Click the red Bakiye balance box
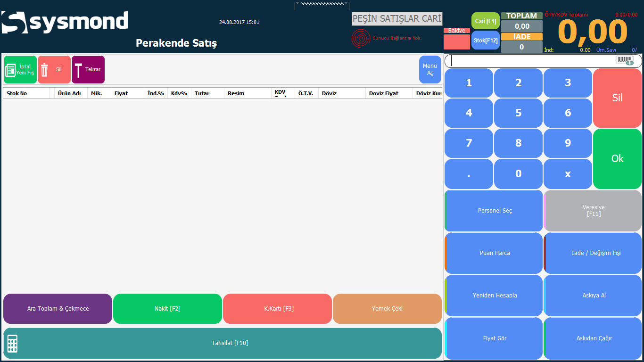The image size is (644, 362). [456, 41]
